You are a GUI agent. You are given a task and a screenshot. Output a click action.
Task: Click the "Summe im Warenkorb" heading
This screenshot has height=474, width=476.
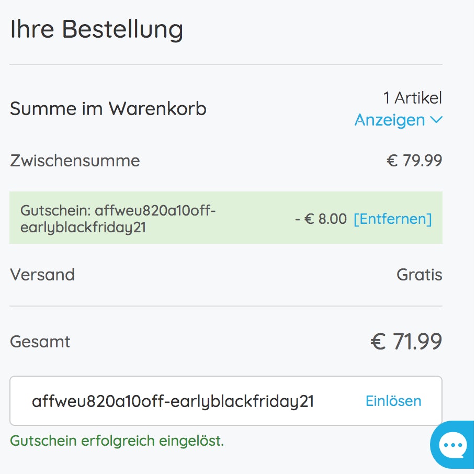108,109
